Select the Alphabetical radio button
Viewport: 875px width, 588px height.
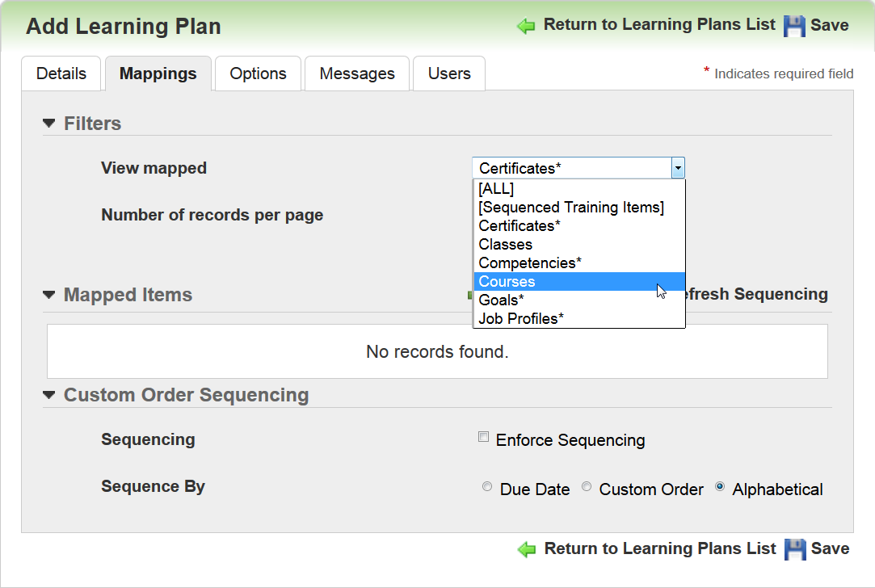pyautogui.click(x=720, y=487)
